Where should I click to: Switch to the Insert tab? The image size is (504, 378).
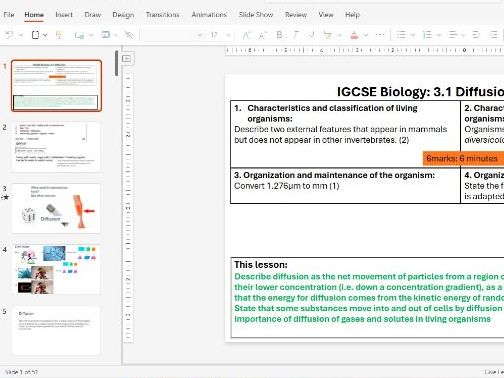[x=64, y=15]
